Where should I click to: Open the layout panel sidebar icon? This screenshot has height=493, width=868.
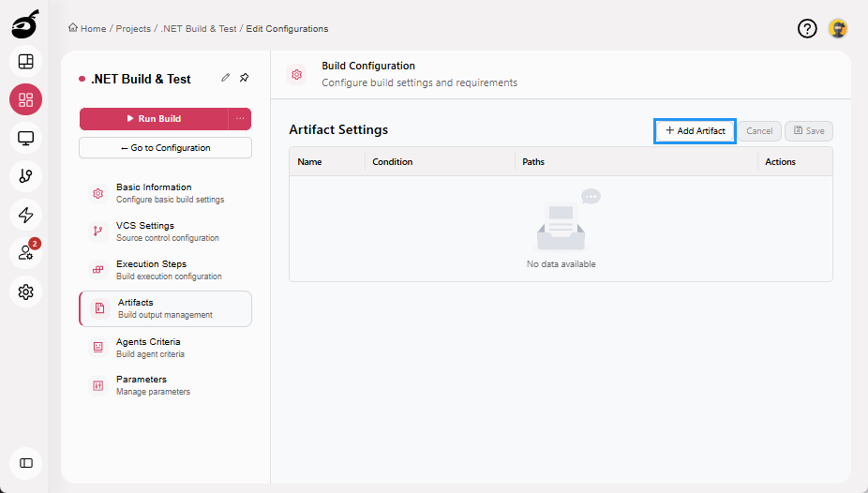[25, 62]
